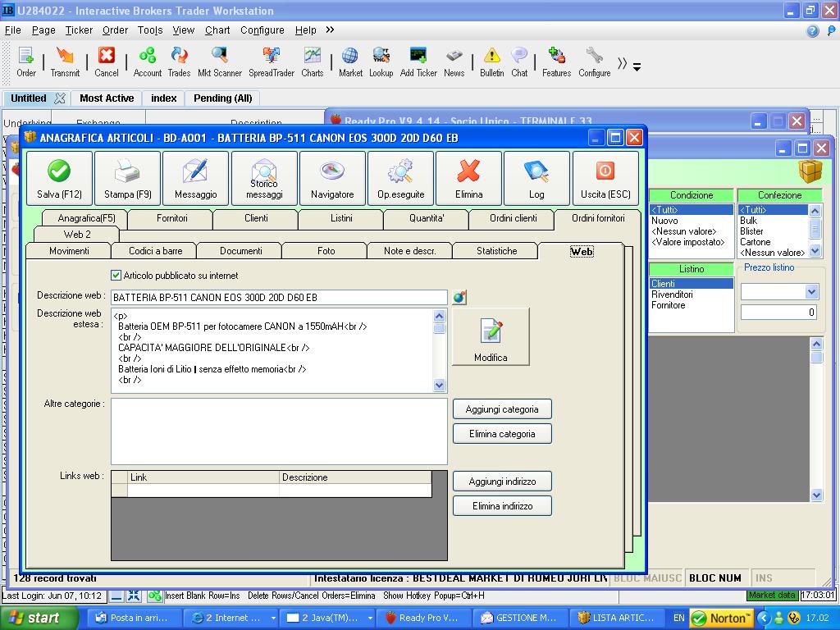Viewport: 840px width, 630px height.
Task: Open the Messaggio compose icon
Action: 195,178
